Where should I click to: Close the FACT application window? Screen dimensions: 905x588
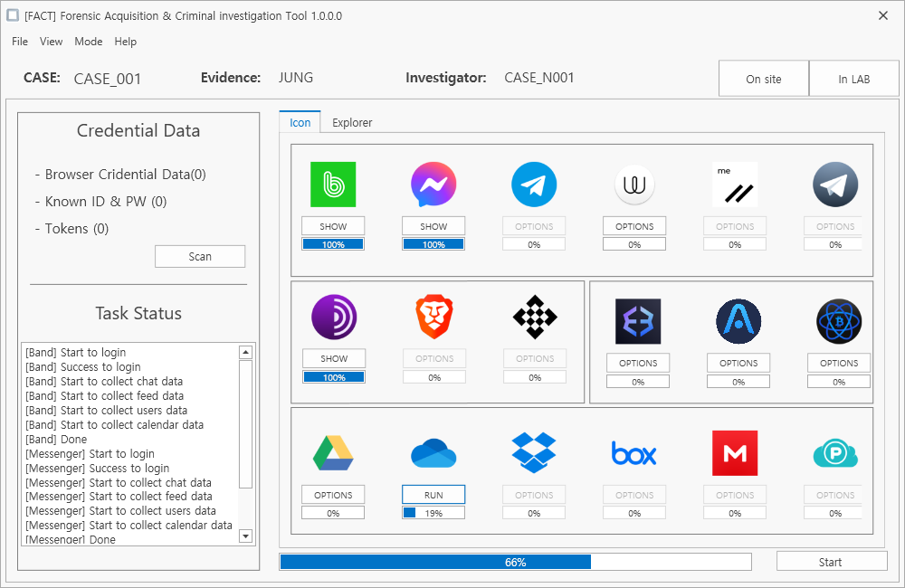tap(883, 15)
